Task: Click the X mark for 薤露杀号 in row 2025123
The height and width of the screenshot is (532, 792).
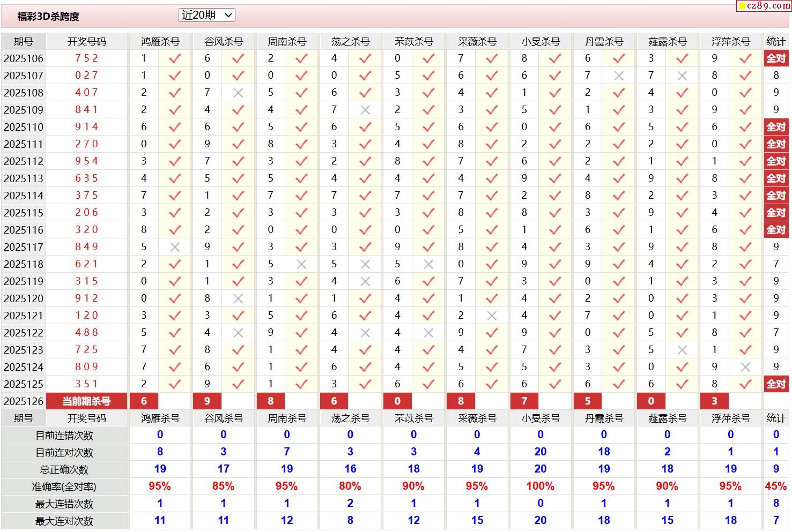Action: 682,350
